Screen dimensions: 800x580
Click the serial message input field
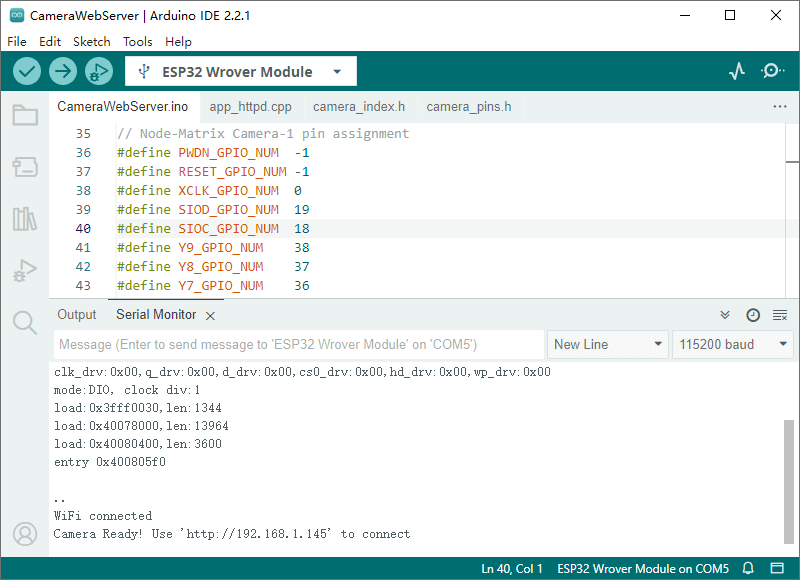pyautogui.click(x=298, y=344)
